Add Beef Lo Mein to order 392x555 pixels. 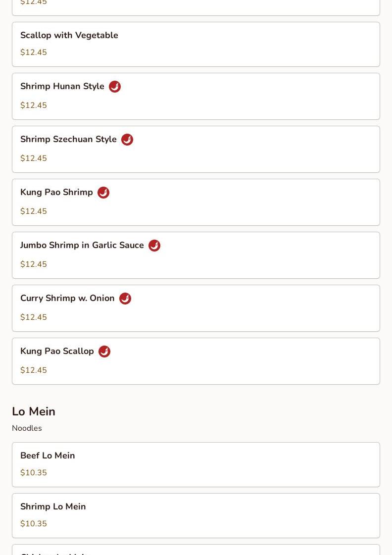(x=196, y=464)
